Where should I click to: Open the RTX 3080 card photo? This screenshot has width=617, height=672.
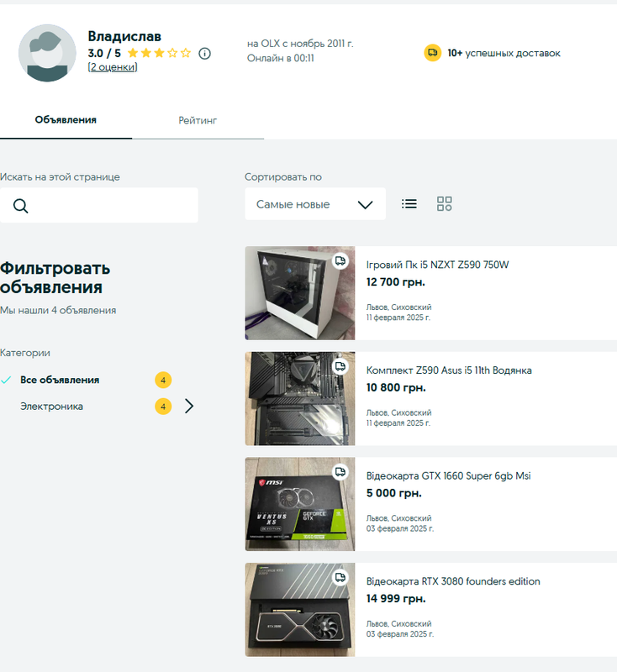pyautogui.click(x=300, y=610)
